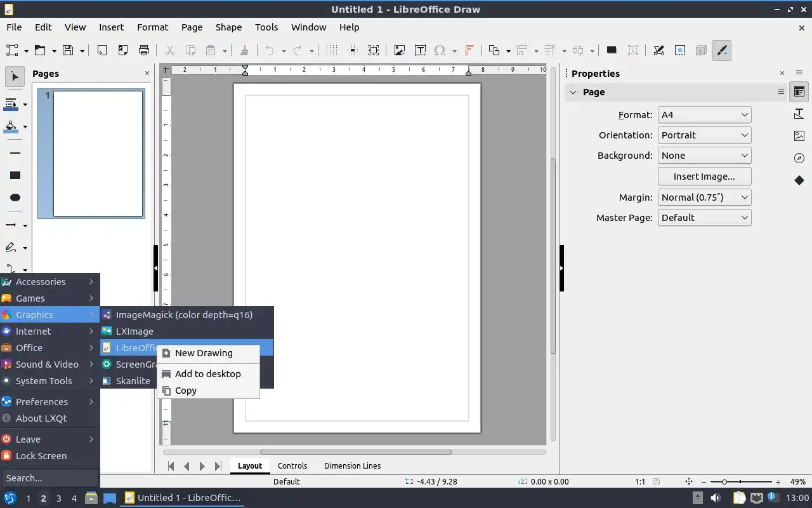Click the Print icon in toolbar
The height and width of the screenshot is (508, 812).
pyautogui.click(x=144, y=50)
